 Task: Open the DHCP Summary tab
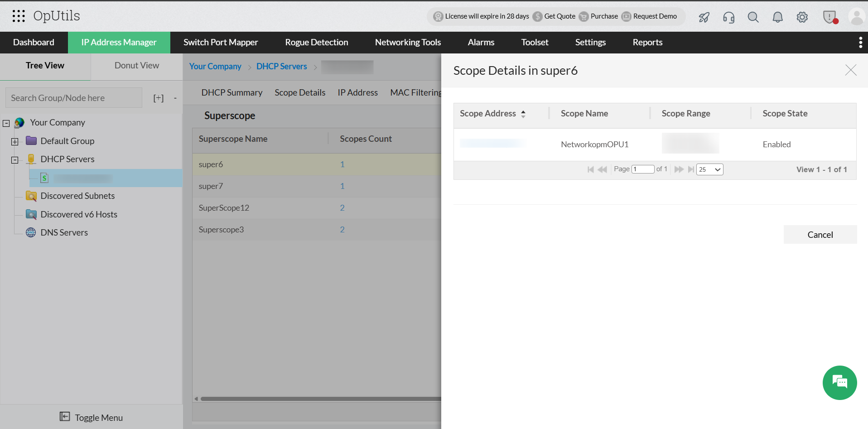[x=231, y=92]
